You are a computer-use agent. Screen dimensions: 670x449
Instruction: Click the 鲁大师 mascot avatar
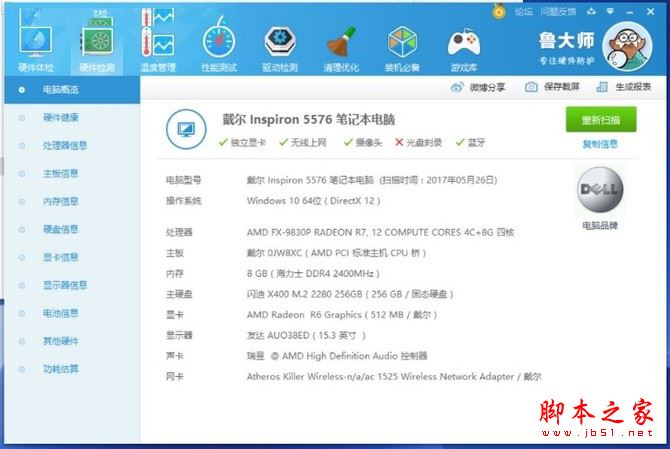[627, 46]
